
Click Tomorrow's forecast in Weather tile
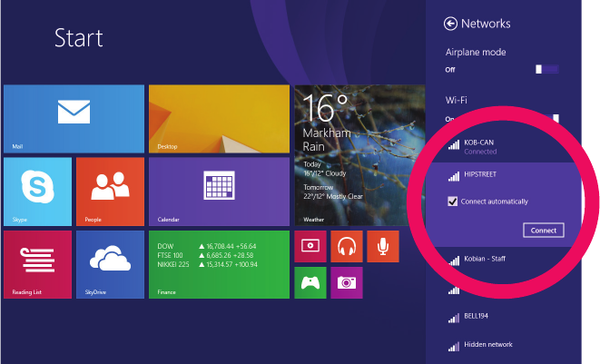coord(333,192)
